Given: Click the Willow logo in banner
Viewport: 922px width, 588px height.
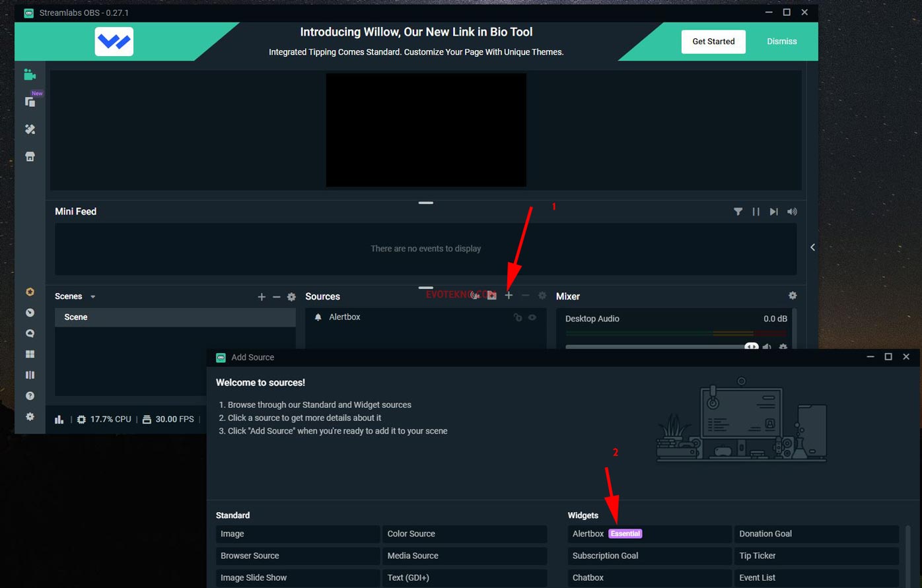Looking at the screenshot, I should pyautogui.click(x=114, y=42).
